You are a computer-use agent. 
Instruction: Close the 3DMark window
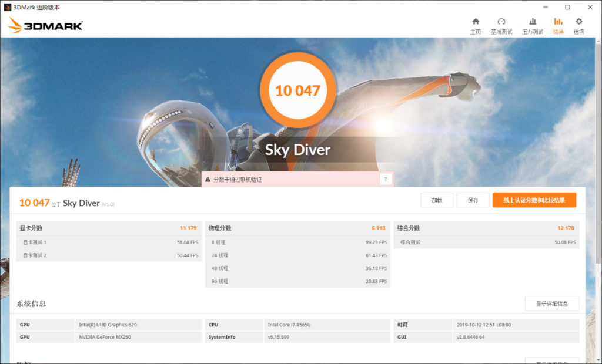(590, 7)
